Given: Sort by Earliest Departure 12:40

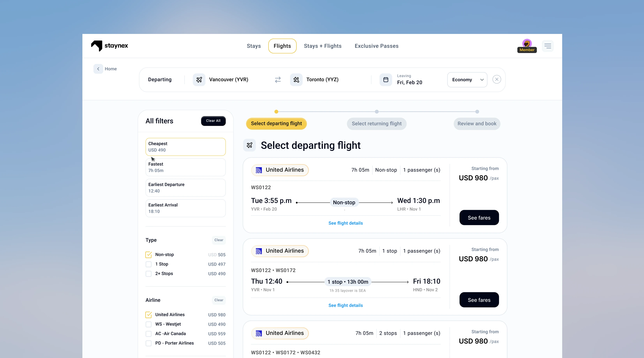Looking at the screenshot, I should tap(185, 188).
